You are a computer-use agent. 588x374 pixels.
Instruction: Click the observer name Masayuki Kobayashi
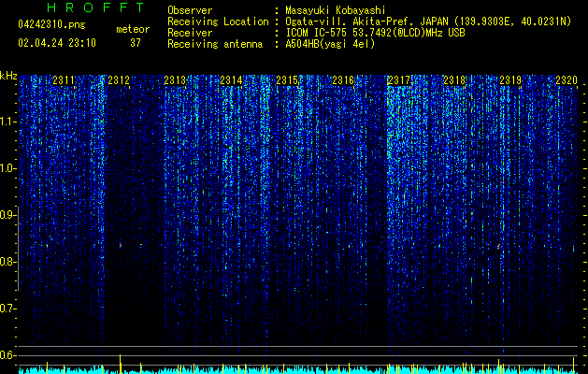coord(336,10)
